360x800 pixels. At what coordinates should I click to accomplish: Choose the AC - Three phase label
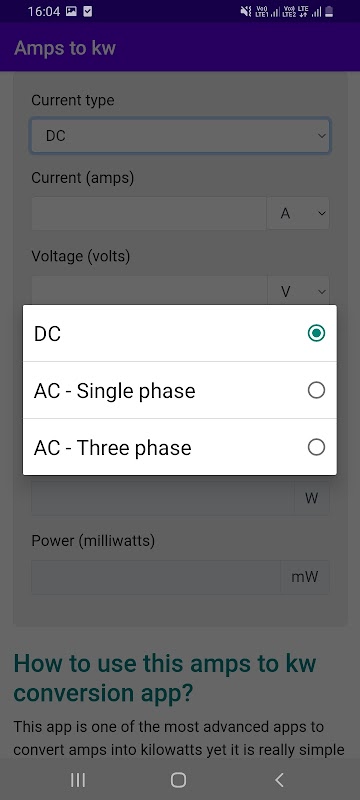click(112, 448)
